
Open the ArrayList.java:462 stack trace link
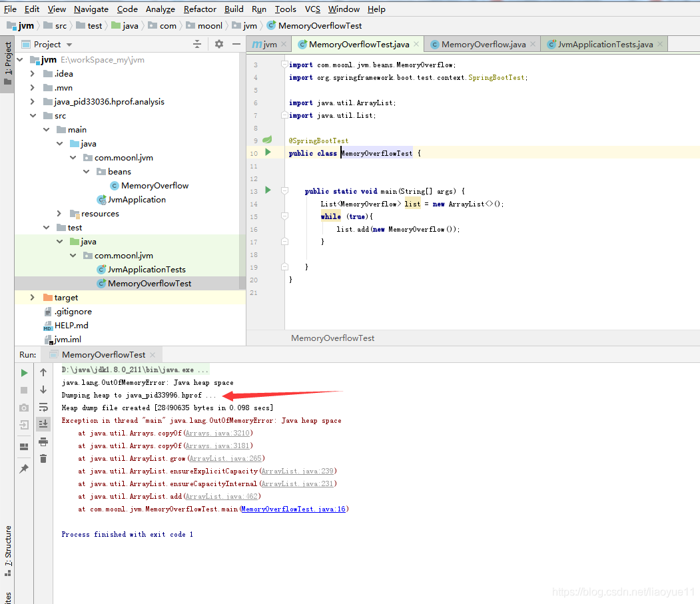point(221,496)
